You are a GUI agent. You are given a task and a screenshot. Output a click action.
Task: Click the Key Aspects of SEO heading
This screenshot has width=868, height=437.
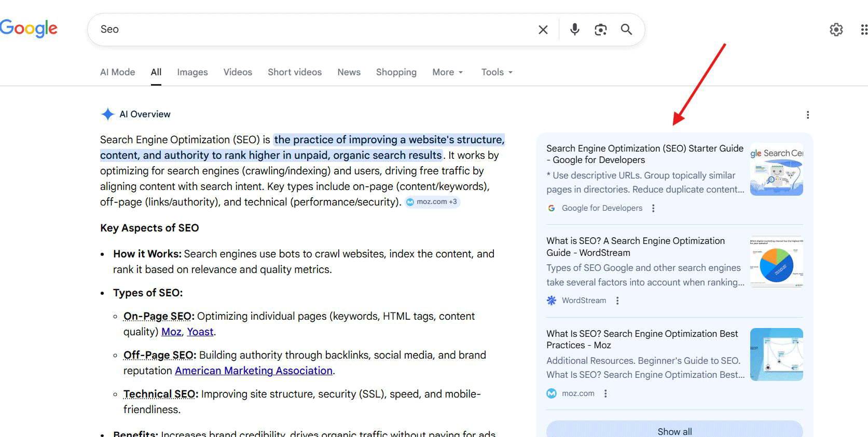[149, 228]
